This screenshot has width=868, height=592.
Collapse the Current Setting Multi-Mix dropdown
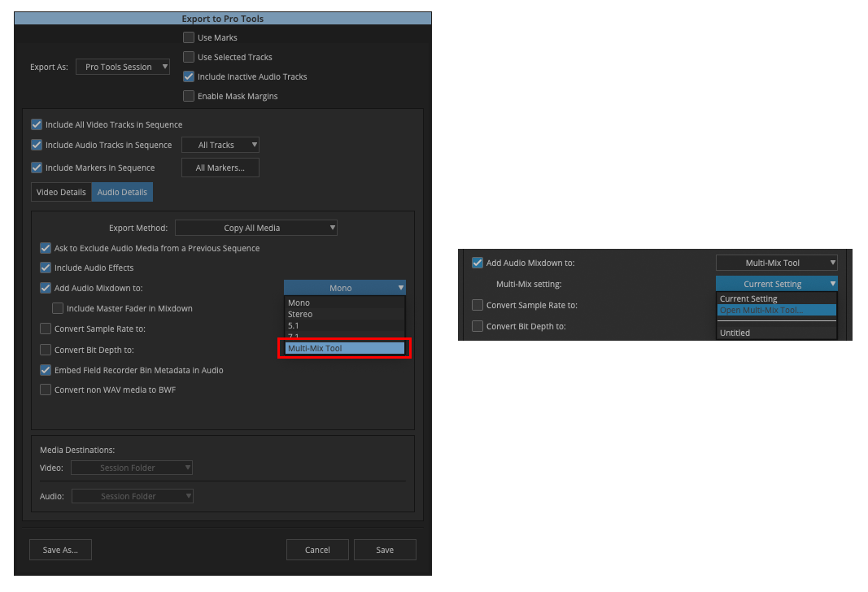coord(777,284)
